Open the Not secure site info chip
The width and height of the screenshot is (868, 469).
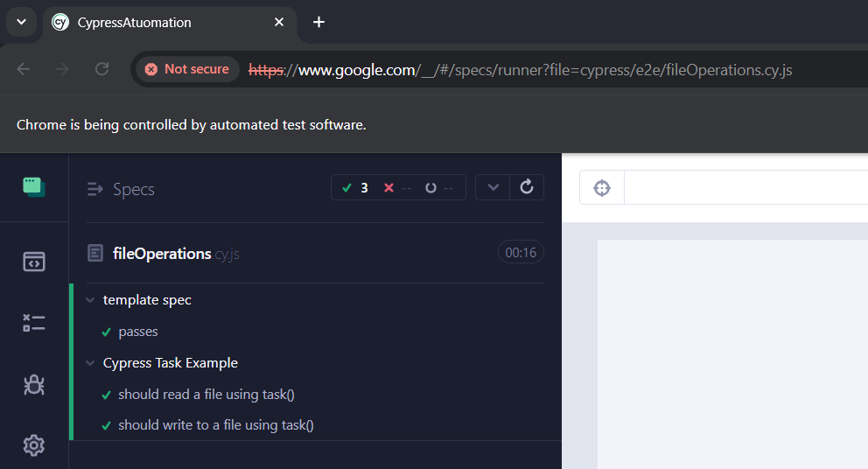(187, 69)
